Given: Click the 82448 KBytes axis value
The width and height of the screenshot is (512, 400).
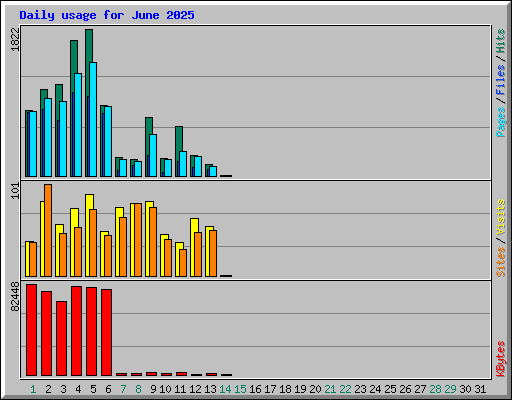Looking at the screenshot, I should pos(15,297).
